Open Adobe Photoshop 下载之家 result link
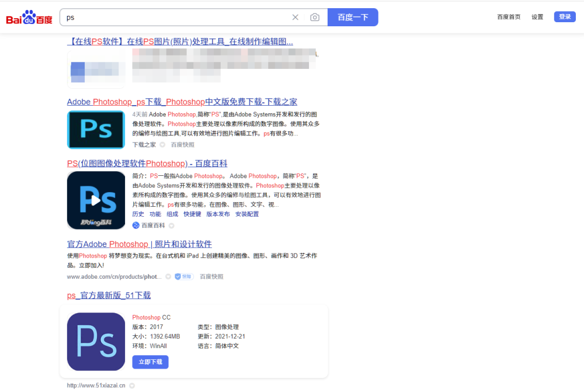The height and width of the screenshot is (392, 584). pyautogui.click(x=182, y=102)
